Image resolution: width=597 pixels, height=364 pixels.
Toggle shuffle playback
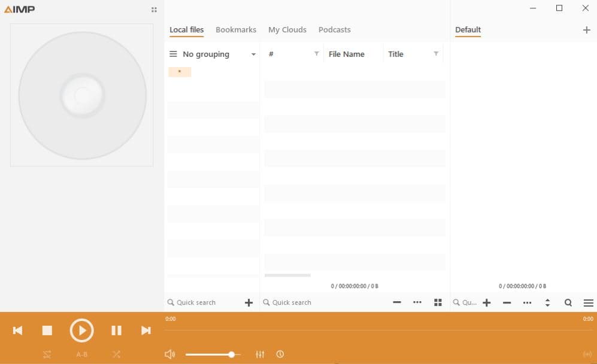click(x=116, y=354)
